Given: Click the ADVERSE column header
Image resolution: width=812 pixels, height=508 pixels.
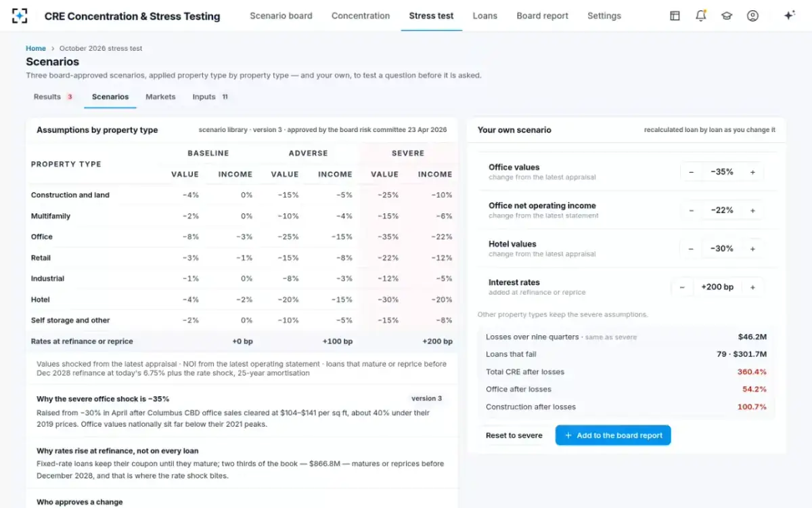Looking at the screenshot, I should coord(309,153).
